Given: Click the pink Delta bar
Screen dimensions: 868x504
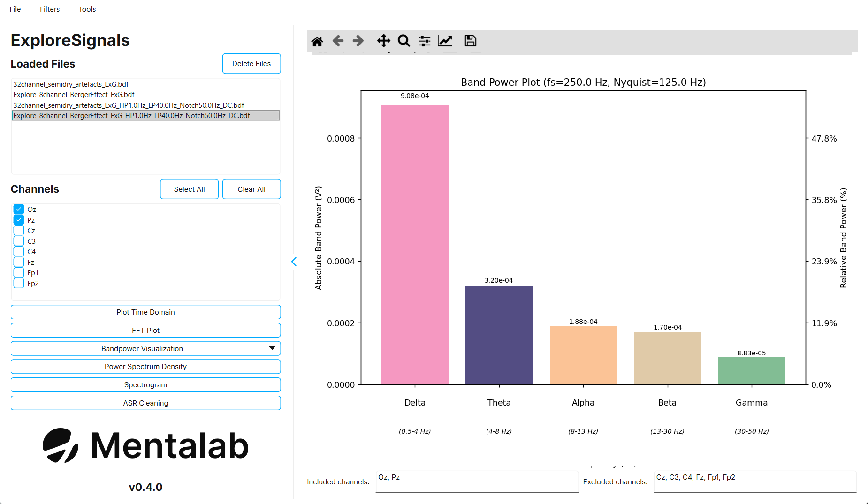Looking at the screenshot, I should coord(415,244).
